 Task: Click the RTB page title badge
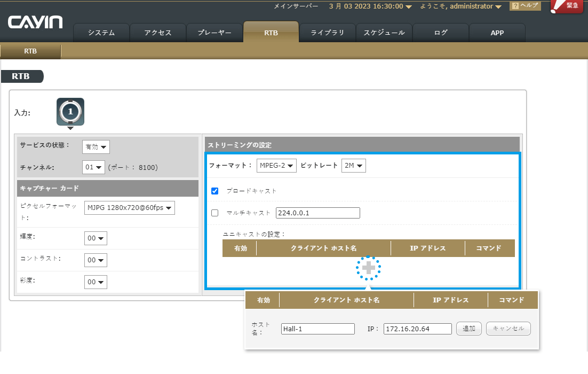tap(22, 76)
